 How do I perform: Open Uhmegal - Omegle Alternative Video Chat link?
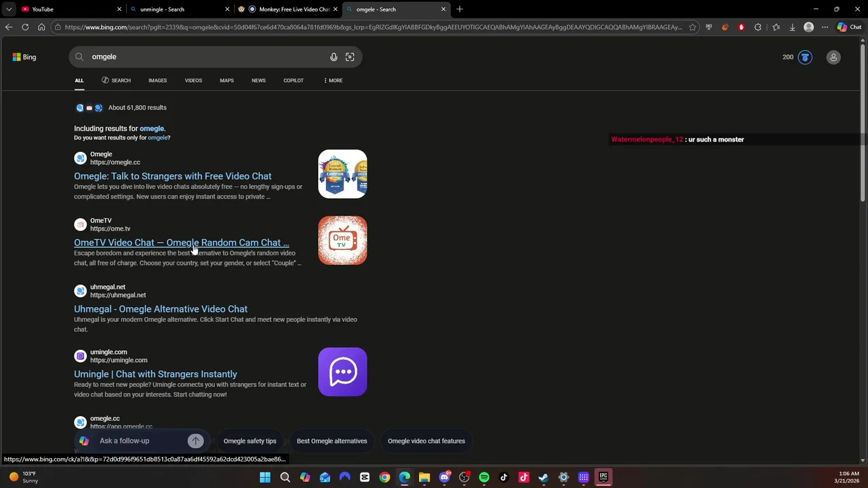[x=161, y=309]
